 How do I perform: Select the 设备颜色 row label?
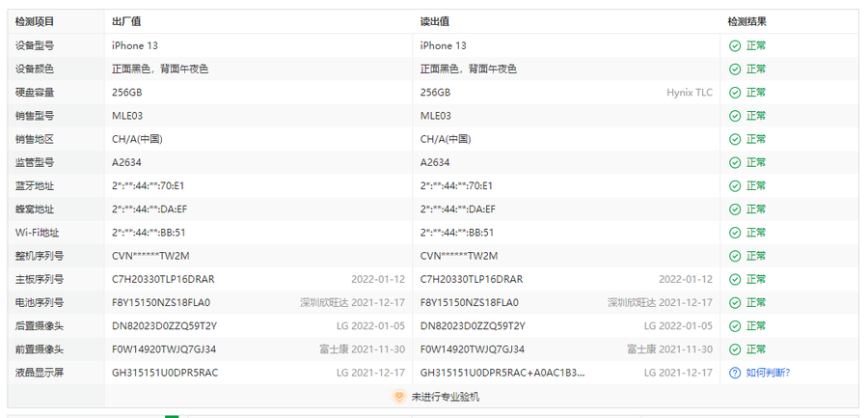click(x=35, y=70)
